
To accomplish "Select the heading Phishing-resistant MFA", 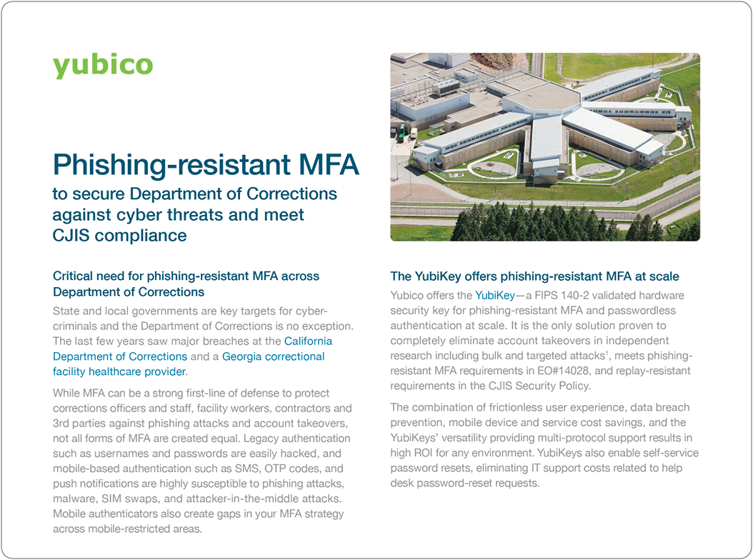I will 206,165.
